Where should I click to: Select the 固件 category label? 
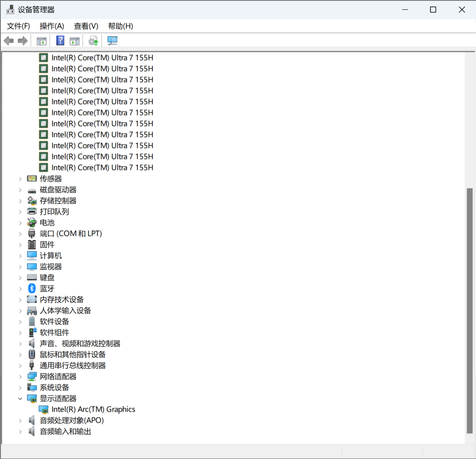coord(47,245)
